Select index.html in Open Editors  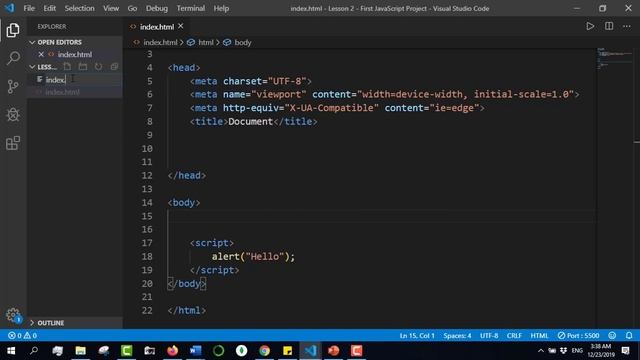click(x=75, y=54)
